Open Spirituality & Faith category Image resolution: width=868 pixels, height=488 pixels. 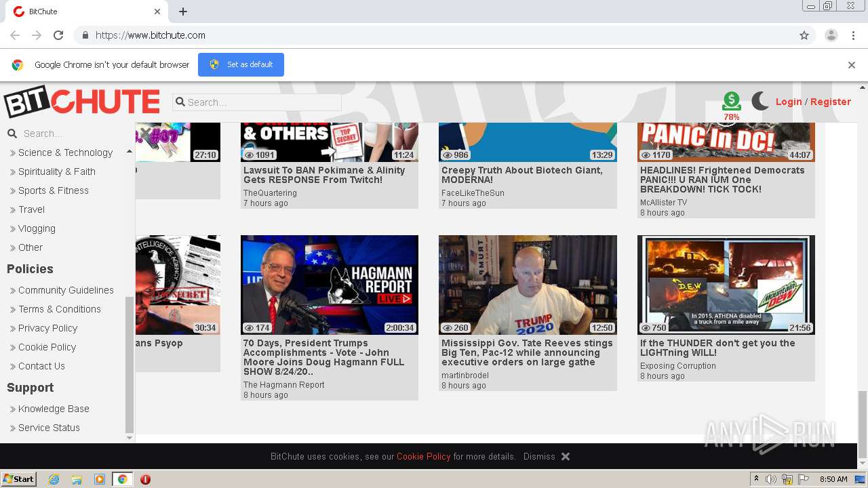coord(57,171)
